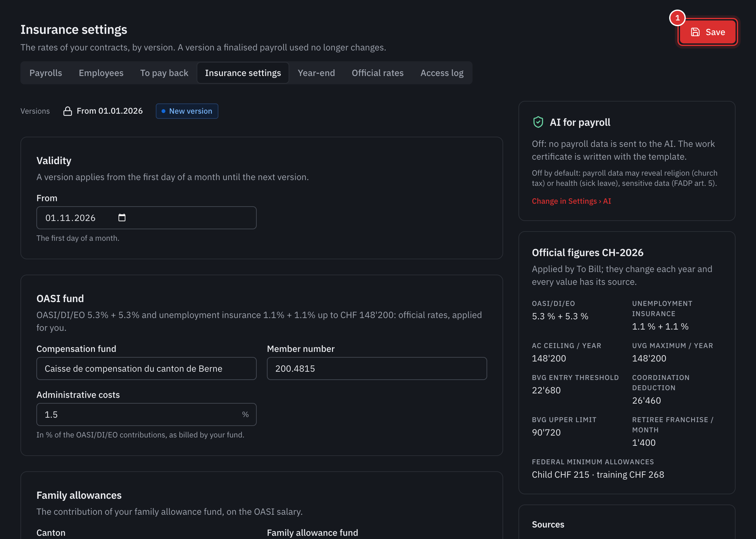Click the Validity section heading
Viewport: 756px width, 539px height.
tap(54, 161)
